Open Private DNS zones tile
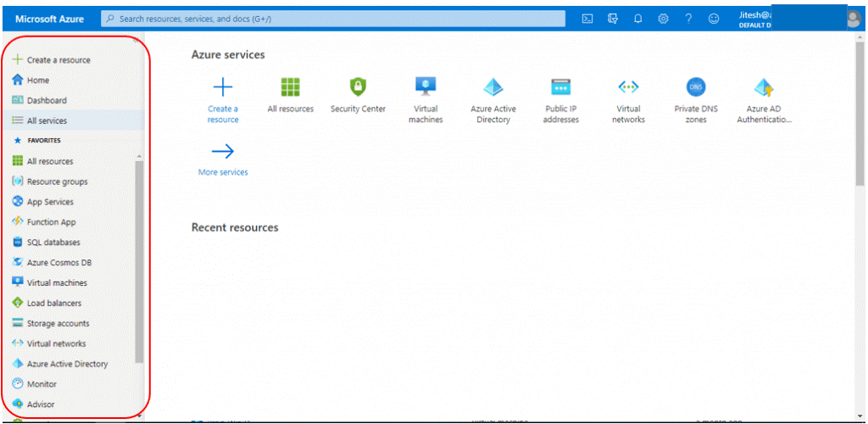 [696, 99]
